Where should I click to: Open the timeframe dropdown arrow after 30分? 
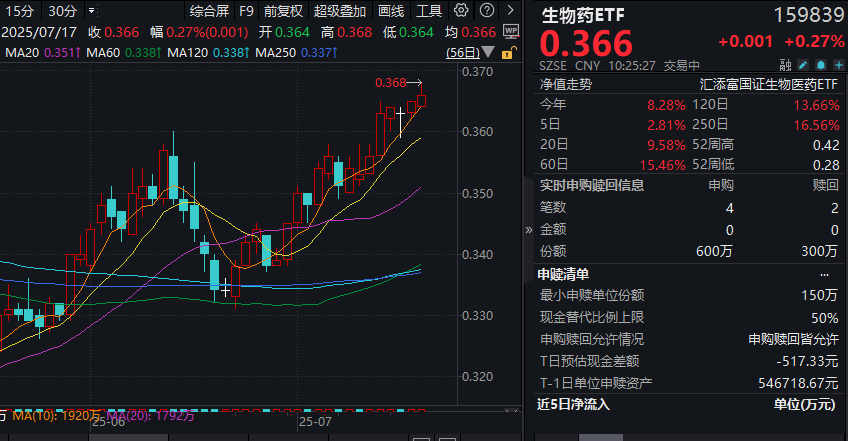coord(91,10)
